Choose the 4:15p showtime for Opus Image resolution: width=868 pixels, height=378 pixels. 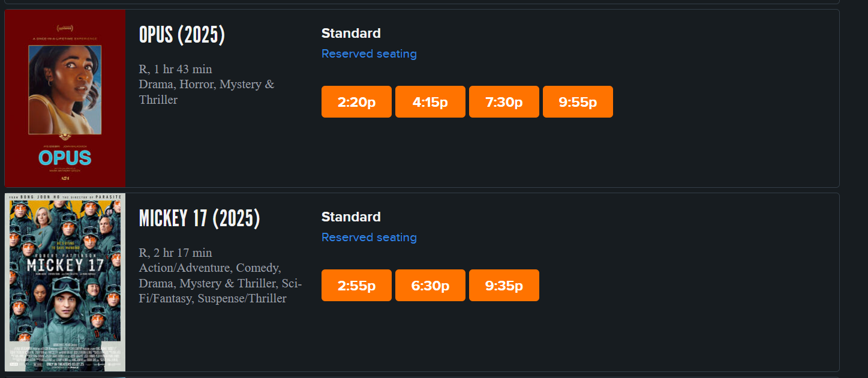[430, 102]
